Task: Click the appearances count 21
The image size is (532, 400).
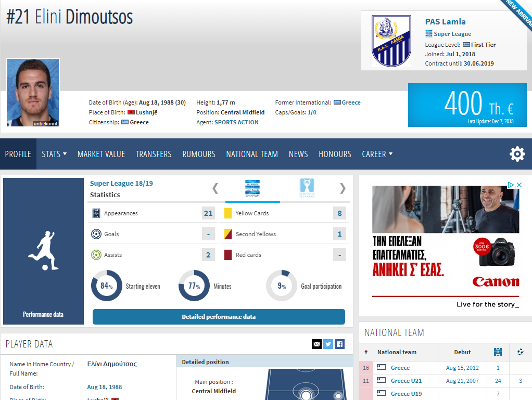Action: (x=208, y=213)
